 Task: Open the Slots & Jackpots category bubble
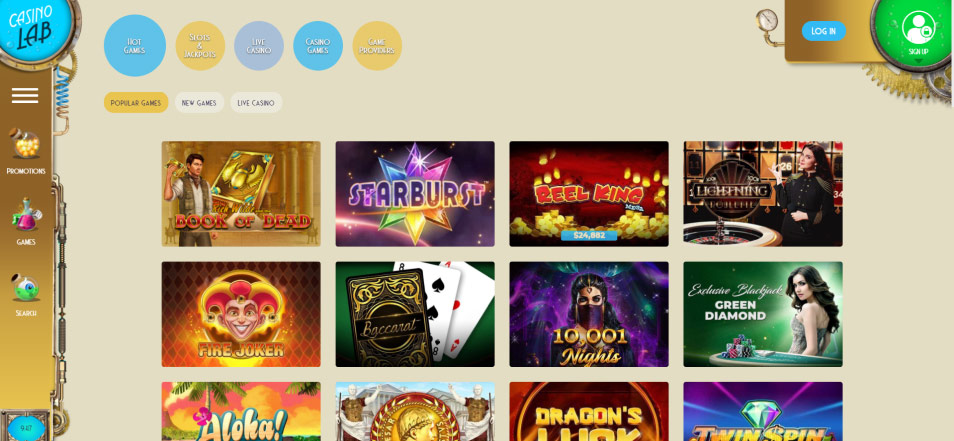[200, 46]
